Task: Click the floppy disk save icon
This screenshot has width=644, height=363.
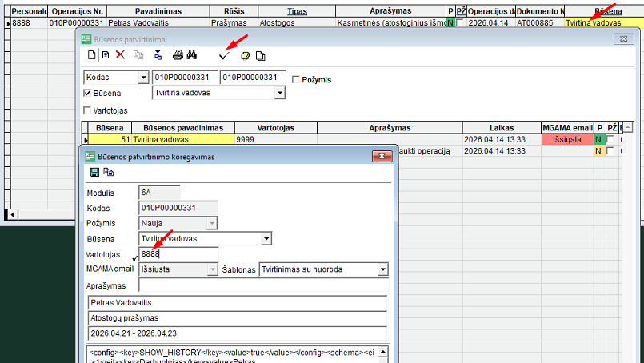Action: pos(94,172)
